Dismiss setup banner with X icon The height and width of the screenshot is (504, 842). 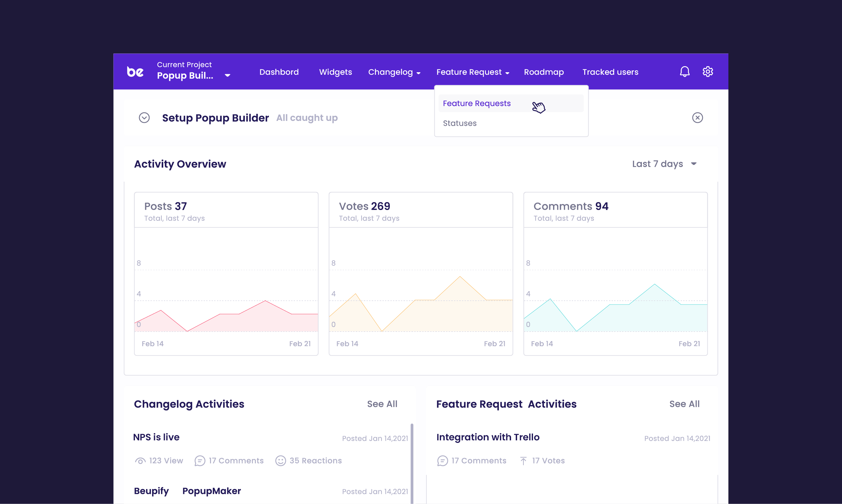coord(697,117)
